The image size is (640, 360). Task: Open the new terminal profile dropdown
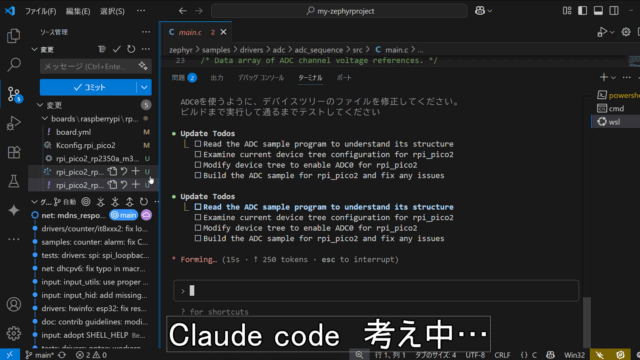pos(613,78)
